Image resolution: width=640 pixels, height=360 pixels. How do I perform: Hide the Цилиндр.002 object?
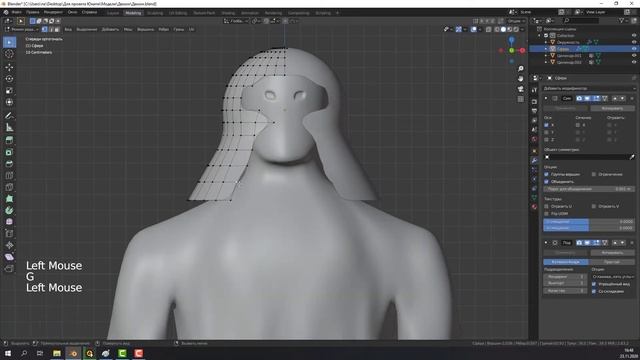(x=634, y=62)
